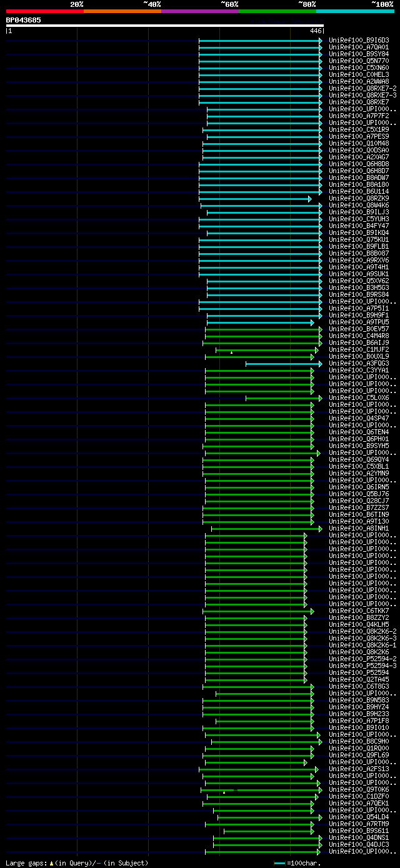Open hit UniRef100_Q5N770
The height and width of the screenshot is (868, 400).
coord(359,61)
